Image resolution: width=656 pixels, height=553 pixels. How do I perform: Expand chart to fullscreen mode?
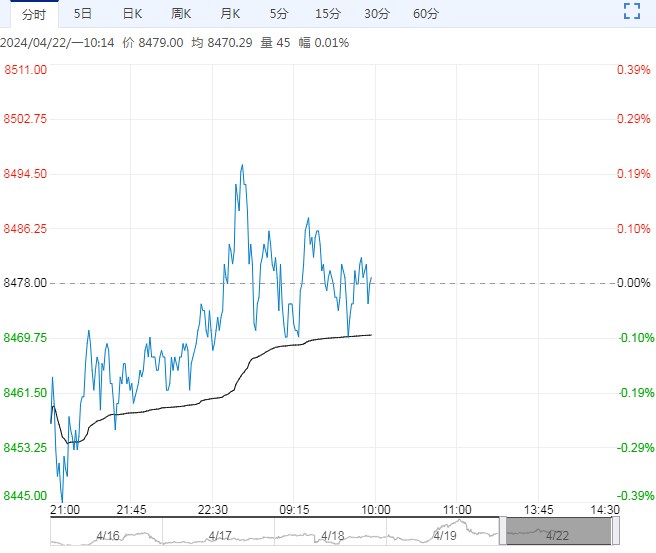click(x=631, y=12)
